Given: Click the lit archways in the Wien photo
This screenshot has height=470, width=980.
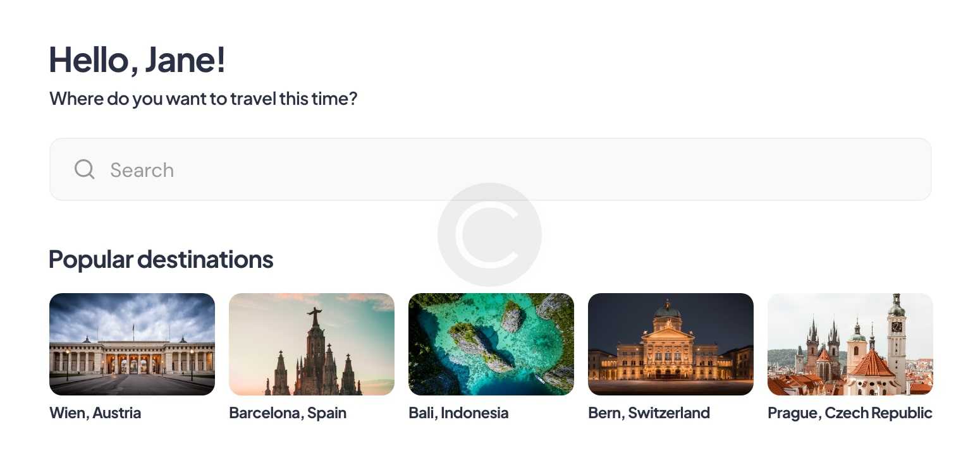Looking at the screenshot, I should pos(132,364).
